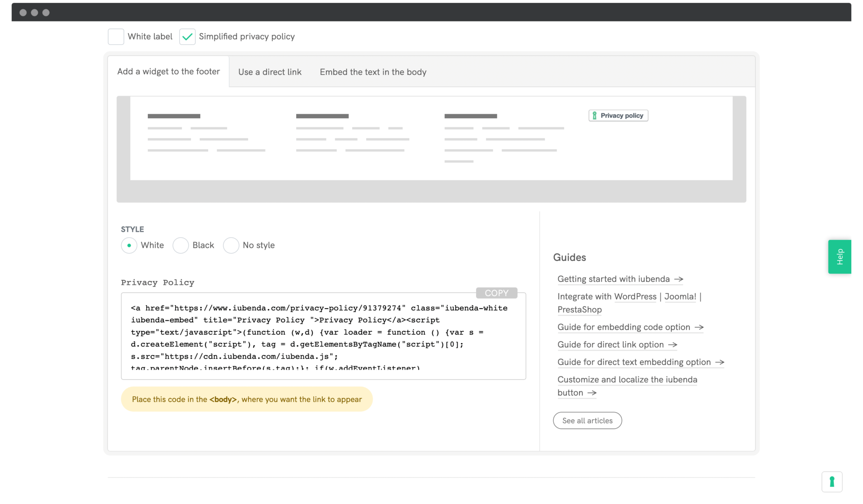Click See all articles button
This screenshot has height=504, width=863.
(x=587, y=420)
